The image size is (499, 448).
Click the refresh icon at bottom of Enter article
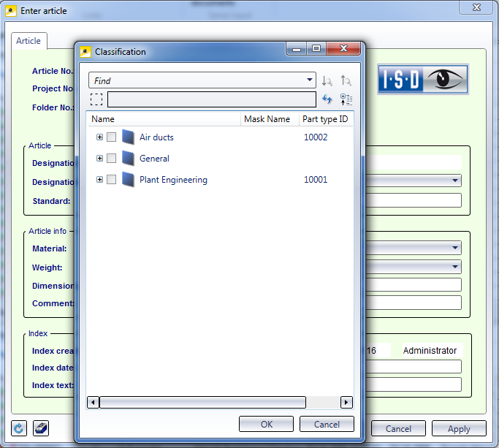tap(19, 428)
